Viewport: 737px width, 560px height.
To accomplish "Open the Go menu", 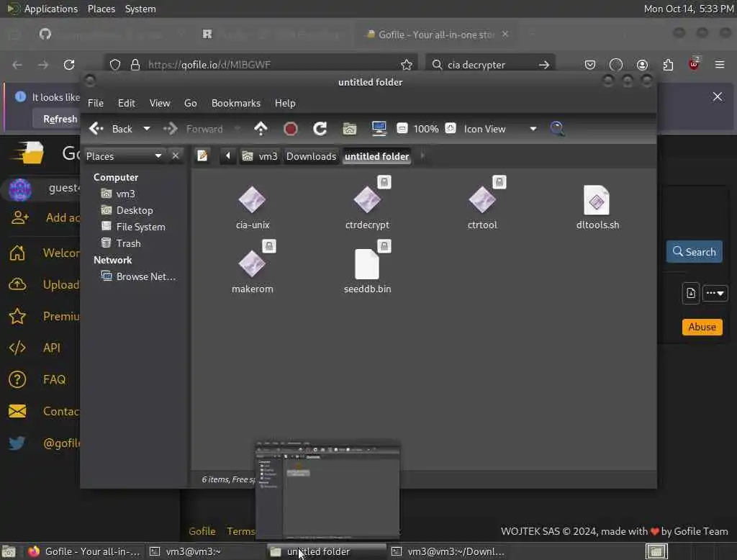I will (x=190, y=103).
